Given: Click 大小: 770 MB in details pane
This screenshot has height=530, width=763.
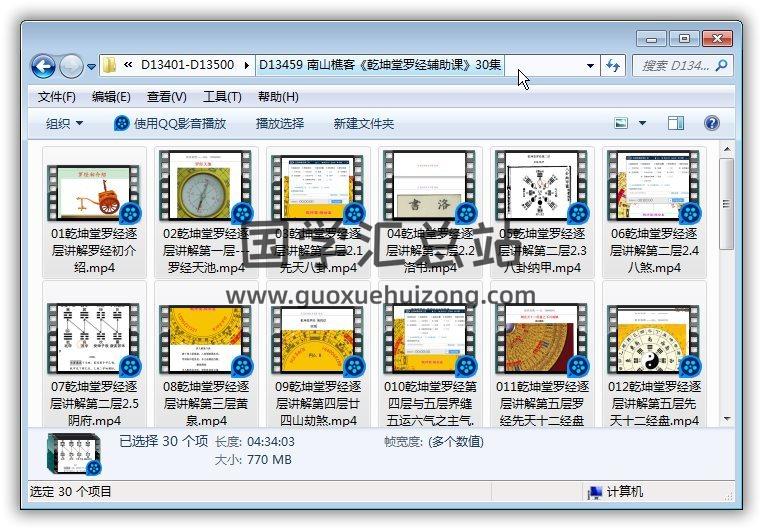Looking at the screenshot, I should 253,460.
